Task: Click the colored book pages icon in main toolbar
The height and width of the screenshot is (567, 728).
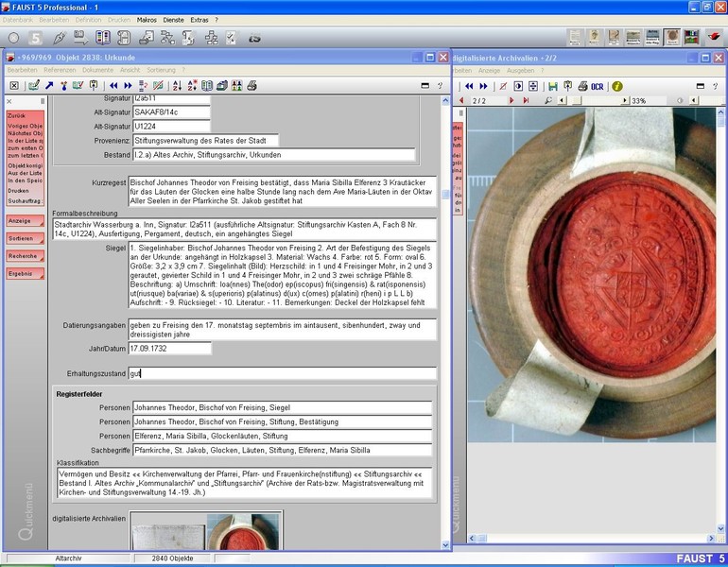Action: [x=103, y=38]
